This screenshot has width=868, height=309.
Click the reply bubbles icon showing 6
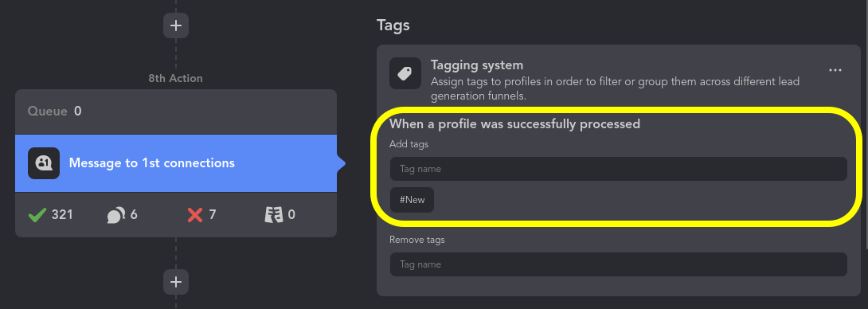115,215
